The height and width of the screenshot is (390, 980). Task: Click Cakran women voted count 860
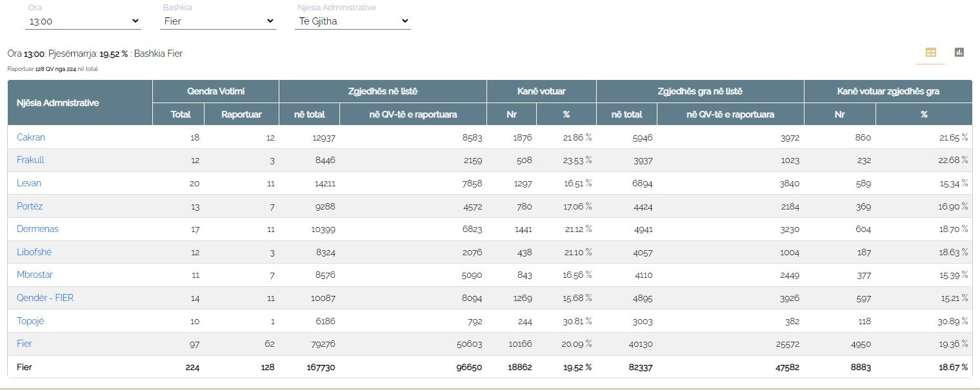863,137
